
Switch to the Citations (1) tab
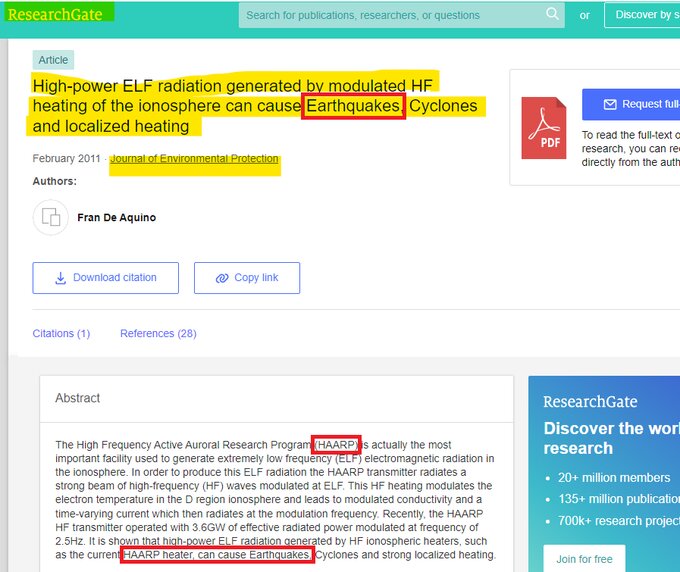pos(61,333)
